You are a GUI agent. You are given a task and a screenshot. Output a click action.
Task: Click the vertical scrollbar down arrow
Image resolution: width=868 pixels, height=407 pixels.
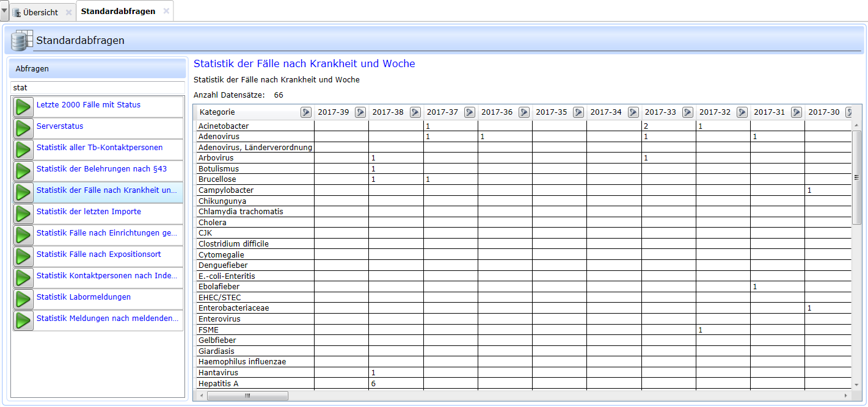click(857, 384)
